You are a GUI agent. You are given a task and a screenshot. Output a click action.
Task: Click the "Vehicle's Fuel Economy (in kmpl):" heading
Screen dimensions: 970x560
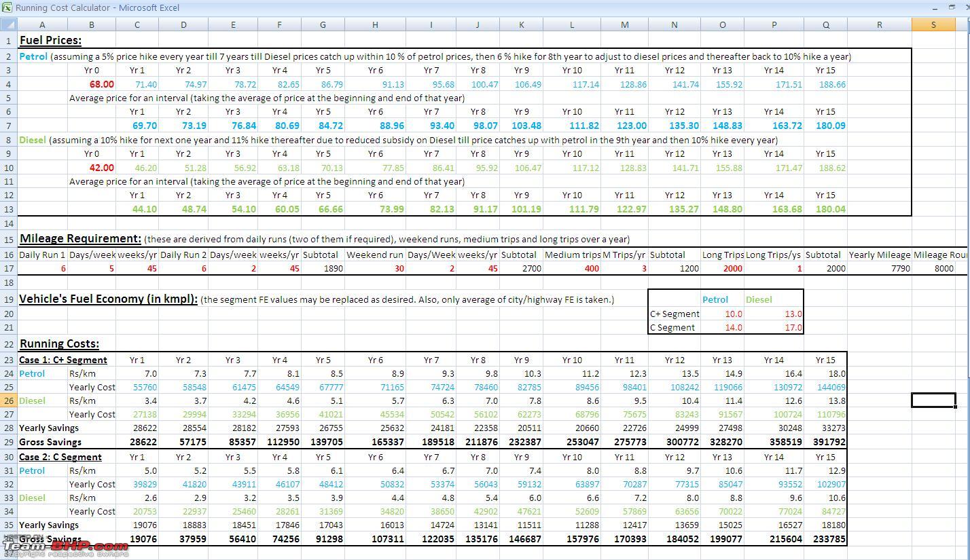(x=109, y=299)
